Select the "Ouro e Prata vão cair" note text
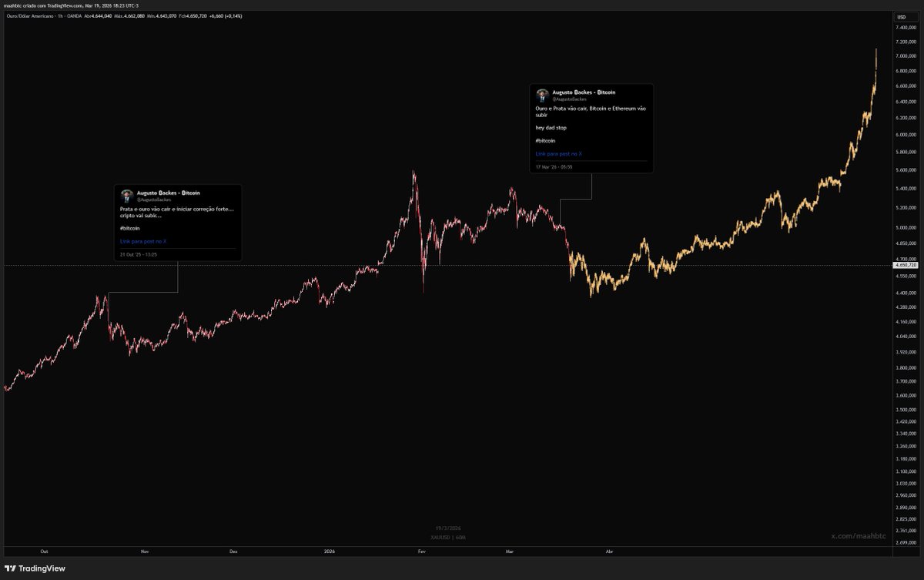The image size is (924, 580). click(591, 112)
